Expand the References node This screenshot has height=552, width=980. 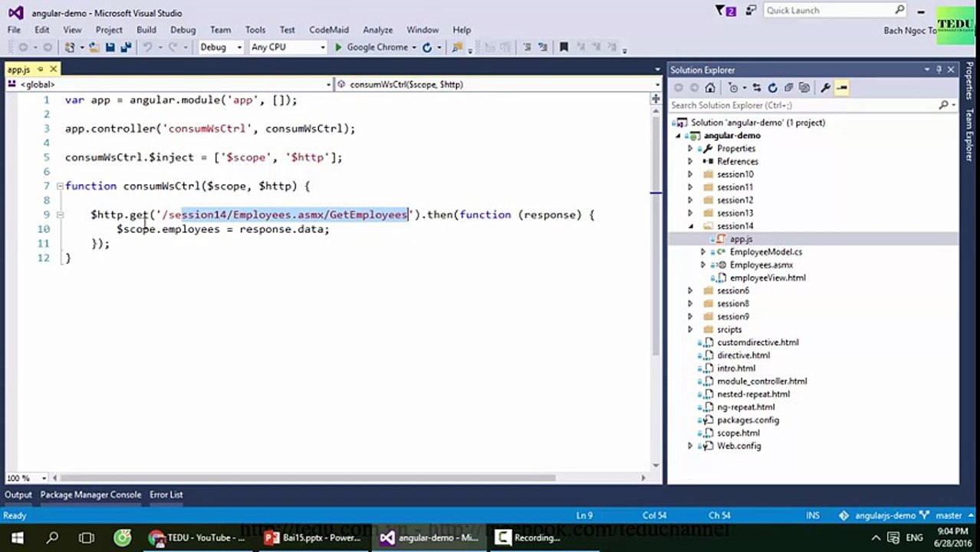(690, 161)
